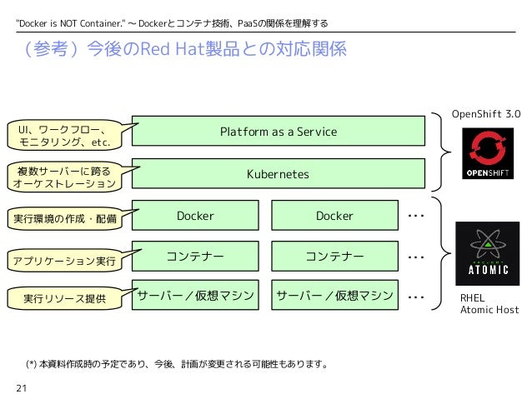Click the left サーバー/仮想マシン box
The width and height of the screenshot is (532, 399).
195,295
